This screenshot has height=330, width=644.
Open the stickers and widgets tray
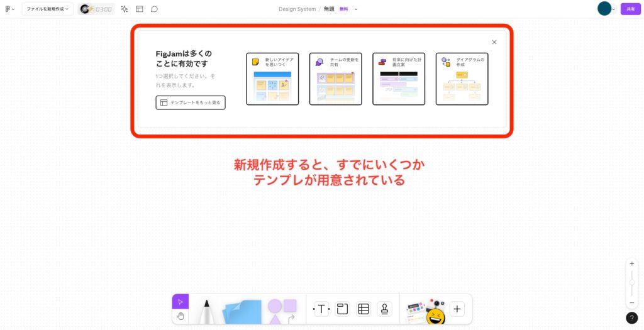click(426, 312)
